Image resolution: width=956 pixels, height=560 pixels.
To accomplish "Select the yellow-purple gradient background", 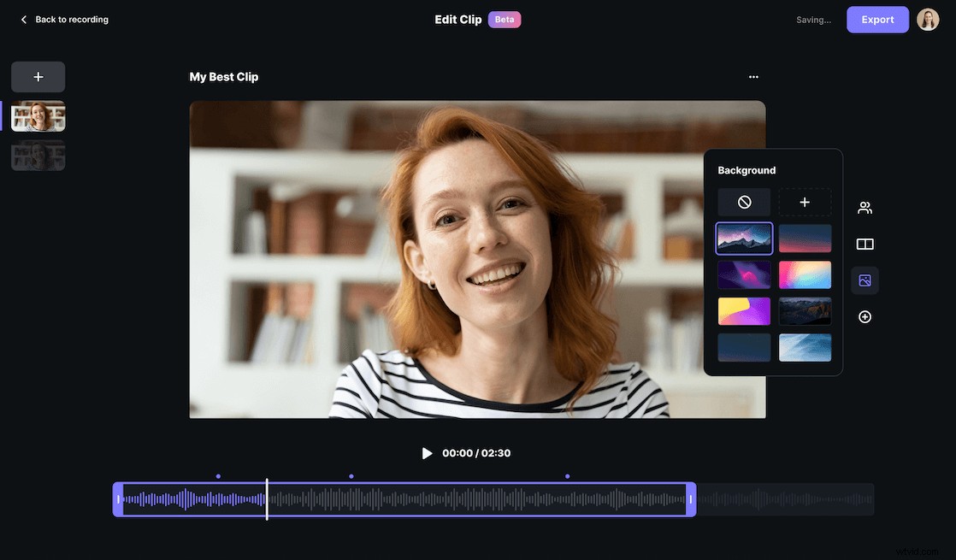I will [744, 311].
